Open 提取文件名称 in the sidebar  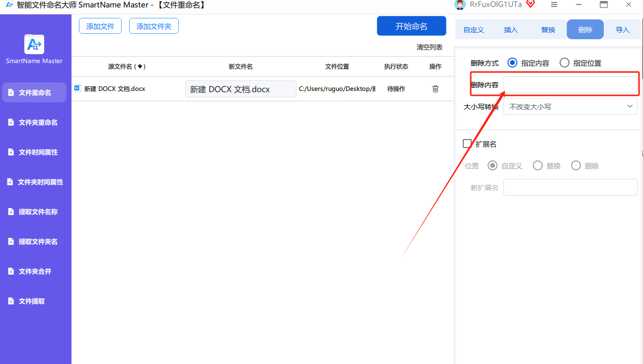(x=34, y=212)
